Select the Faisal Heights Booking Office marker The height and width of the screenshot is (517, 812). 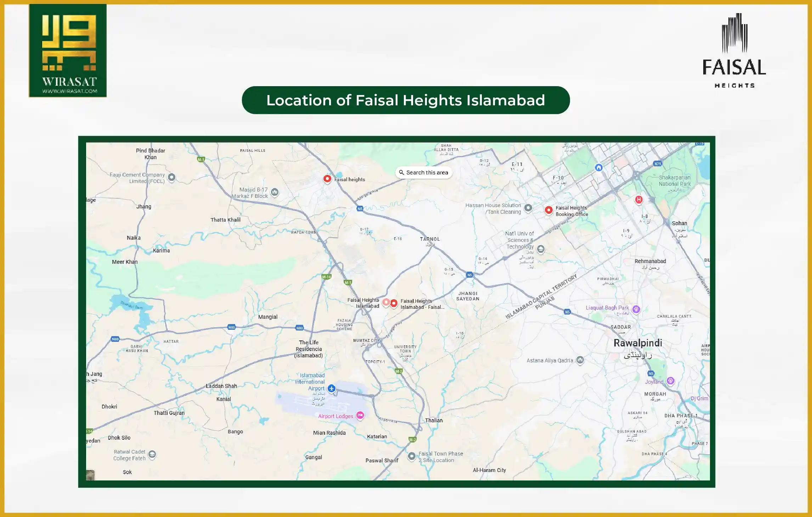[x=549, y=210]
